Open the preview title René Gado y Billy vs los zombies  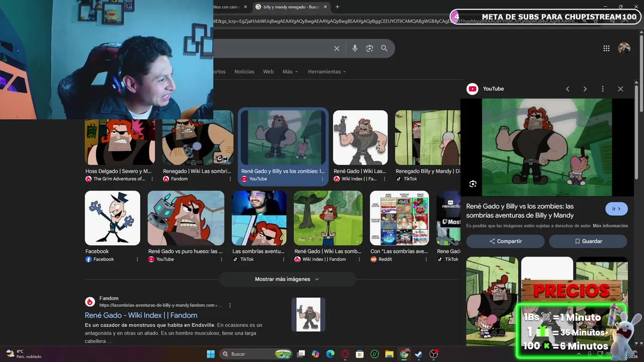[520, 211]
